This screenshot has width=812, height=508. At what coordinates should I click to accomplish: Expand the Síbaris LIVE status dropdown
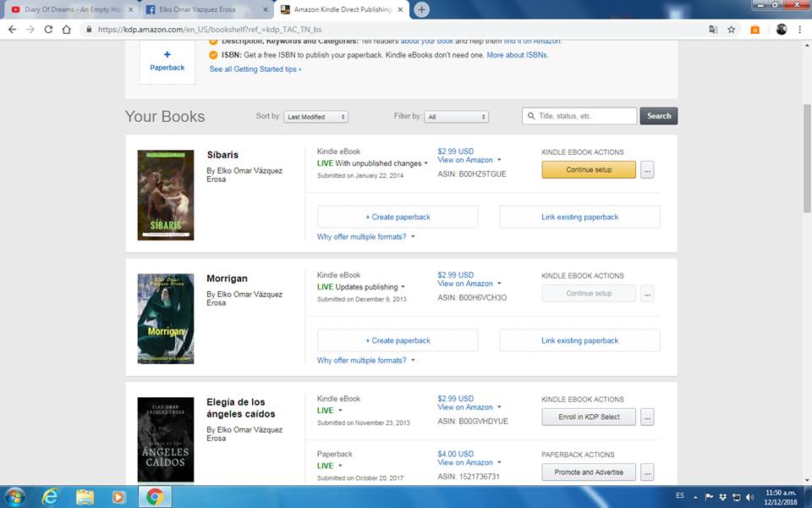[425, 163]
